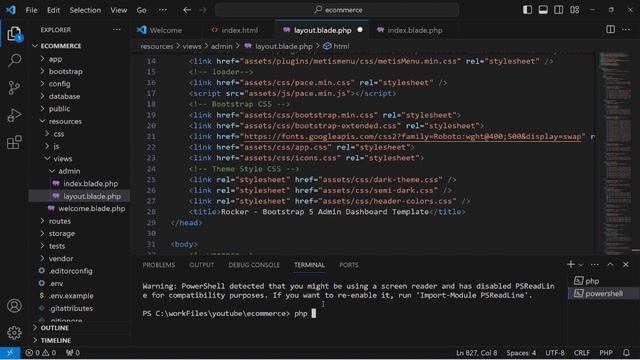Select the php terminal instance
The height and width of the screenshot is (360, 640).
603,281
